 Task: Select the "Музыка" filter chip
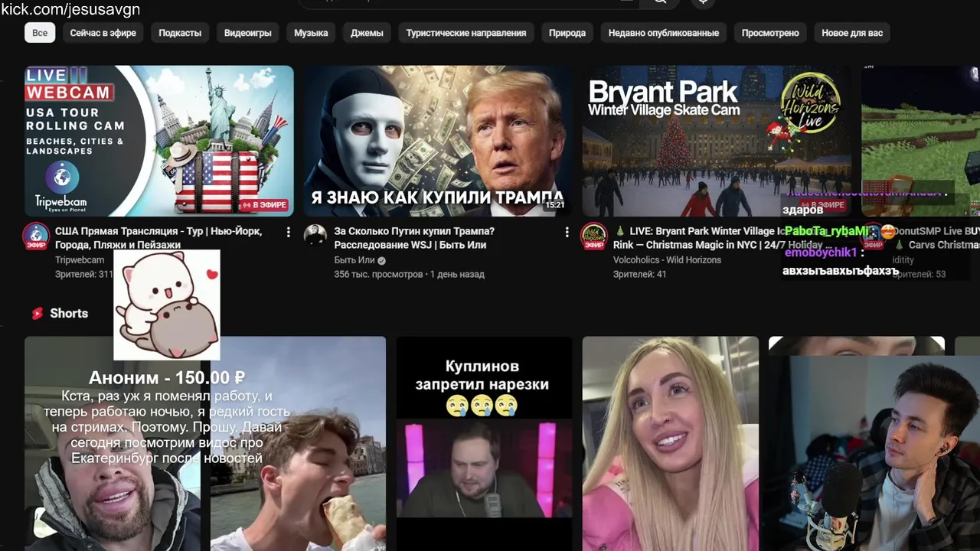(x=311, y=33)
